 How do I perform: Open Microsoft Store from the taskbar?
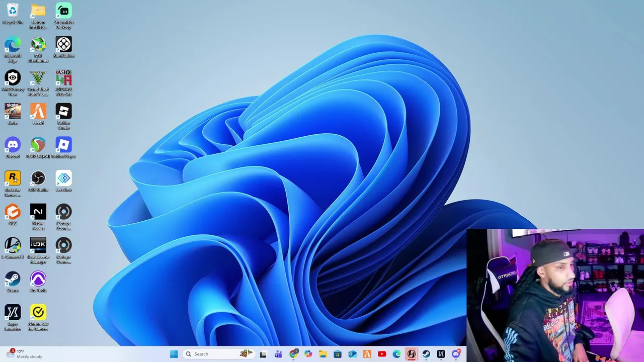click(338, 354)
